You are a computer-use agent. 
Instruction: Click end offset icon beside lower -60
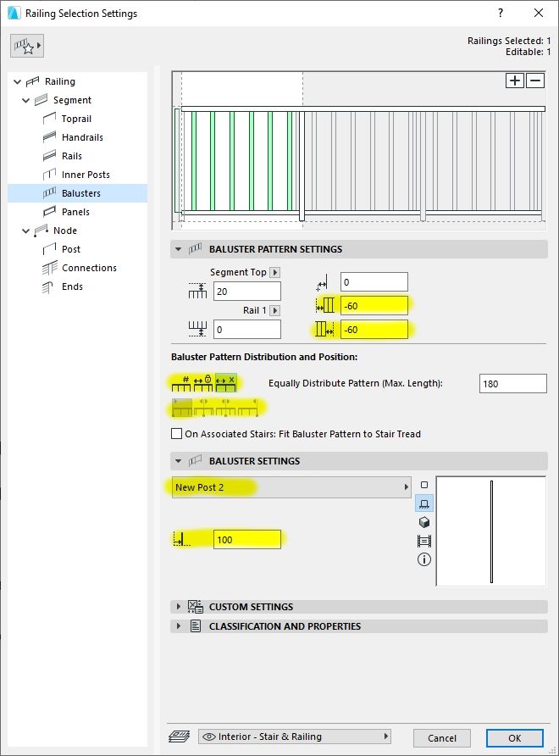[x=325, y=330]
